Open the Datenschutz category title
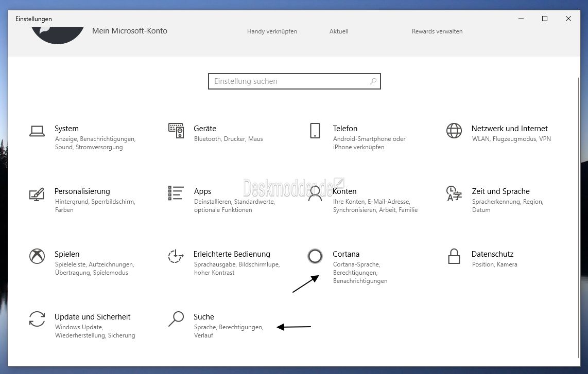Image resolution: width=588 pixels, height=374 pixels. coord(492,254)
